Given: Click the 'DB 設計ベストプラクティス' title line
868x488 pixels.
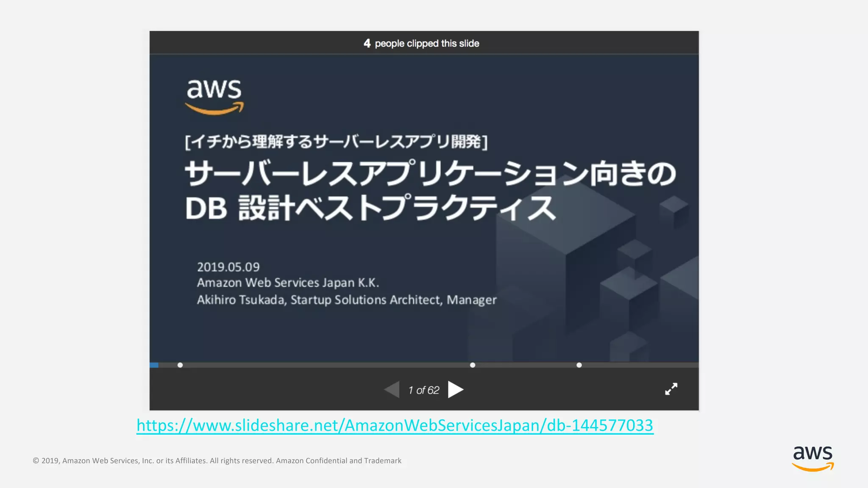Looking at the screenshot, I should point(371,208).
